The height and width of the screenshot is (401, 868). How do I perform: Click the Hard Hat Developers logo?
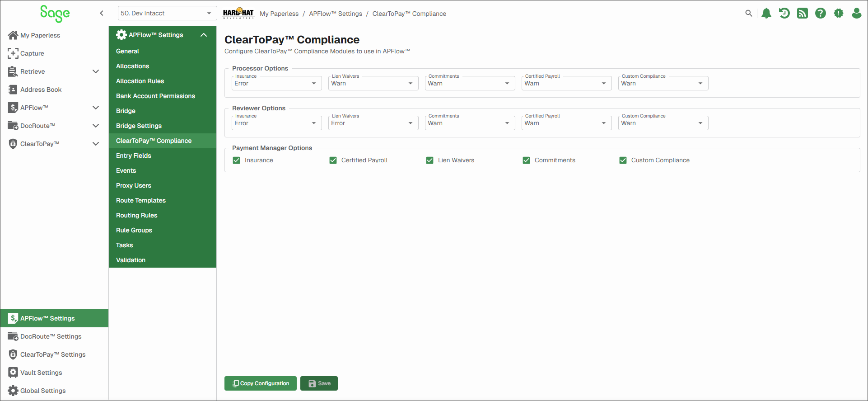238,14
